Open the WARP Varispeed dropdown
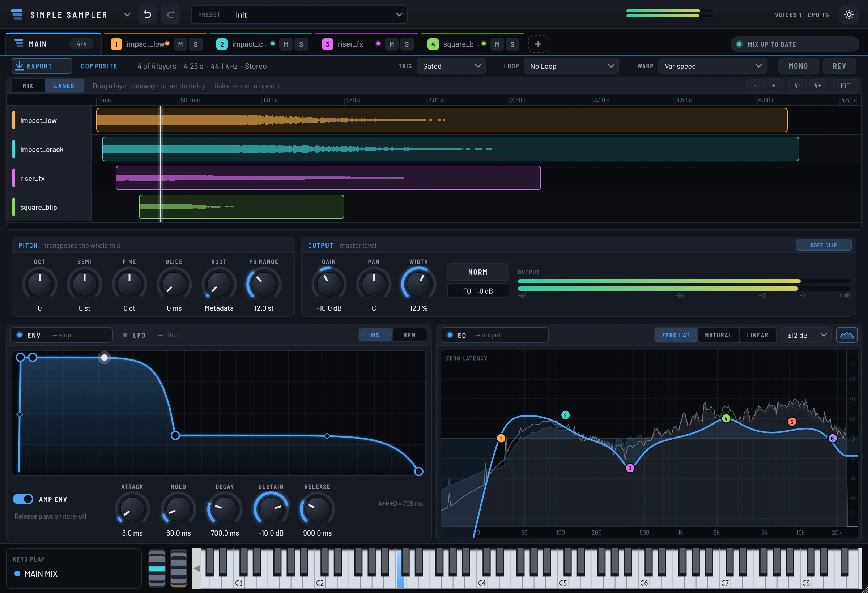The width and height of the screenshot is (868, 593). tap(712, 66)
